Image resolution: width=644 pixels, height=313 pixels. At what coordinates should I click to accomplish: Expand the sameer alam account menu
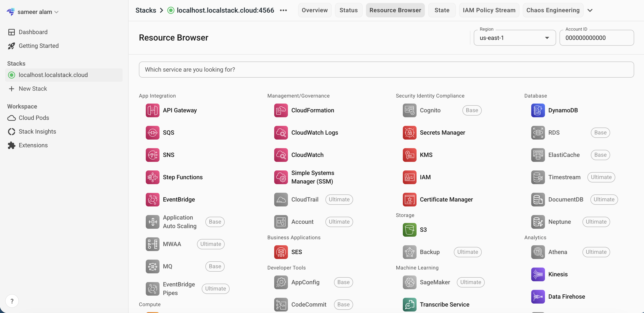[x=33, y=12]
